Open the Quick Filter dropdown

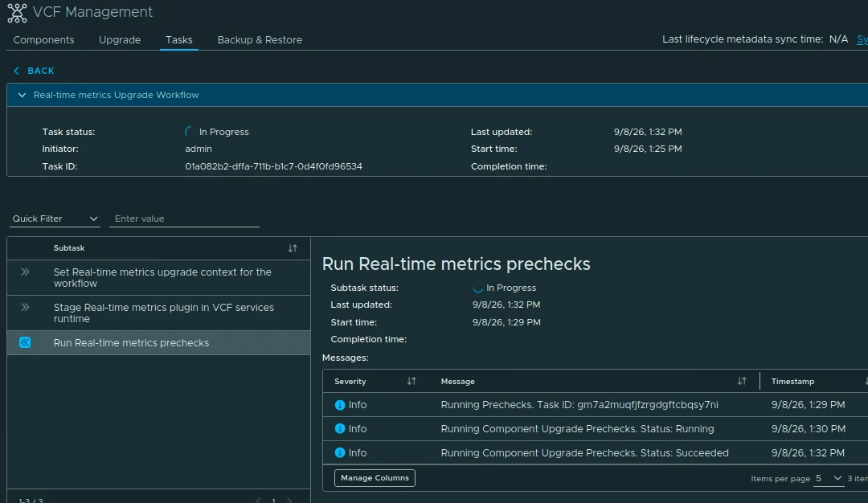[x=55, y=219]
